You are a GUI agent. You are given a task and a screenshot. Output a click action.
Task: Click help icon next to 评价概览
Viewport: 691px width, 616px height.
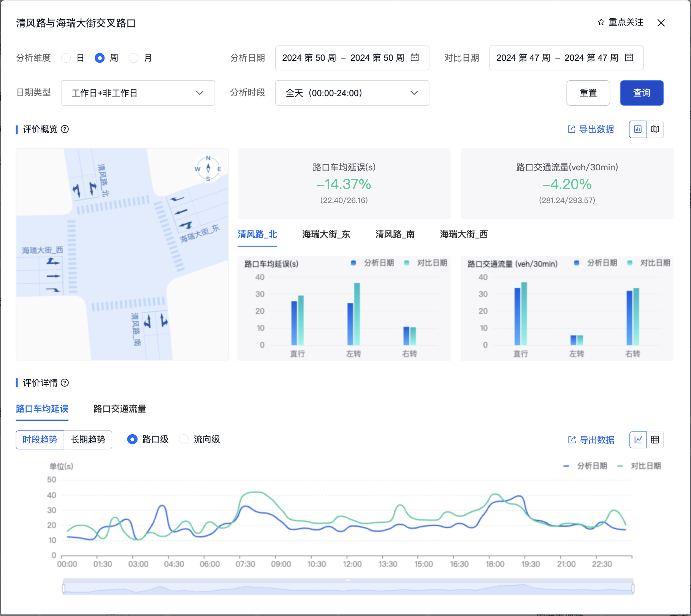point(65,129)
